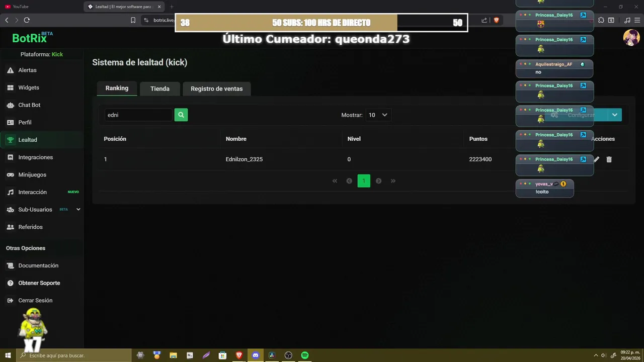This screenshot has width=644, height=362.
Task: Edit Ednilzon_2325 with the pencil icon
Action: coord(597,159)
